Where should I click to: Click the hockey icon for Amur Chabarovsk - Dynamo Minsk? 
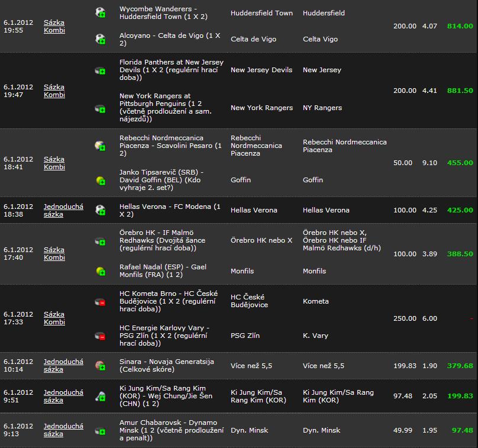(x=101, y=431)
